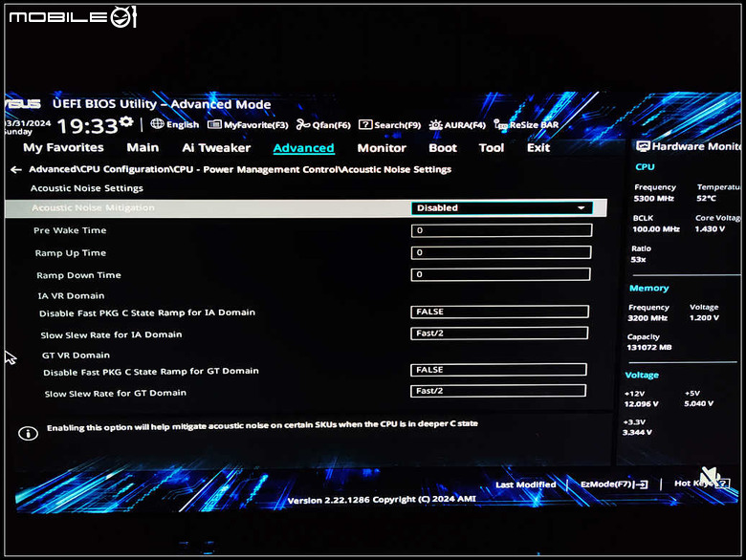Click the 19:33 clock display
The image size is (746, 560).
point(88,126)
